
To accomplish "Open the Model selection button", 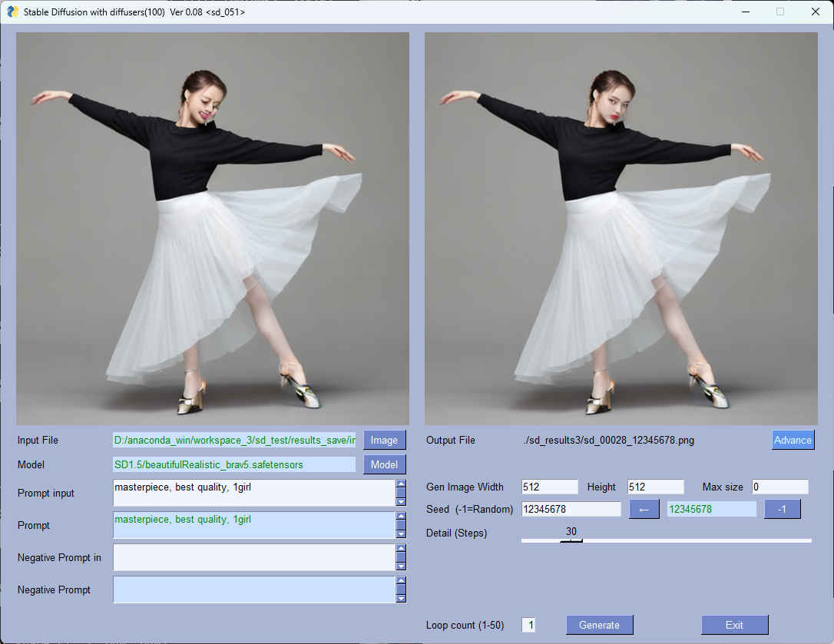I will pos(384,464).
